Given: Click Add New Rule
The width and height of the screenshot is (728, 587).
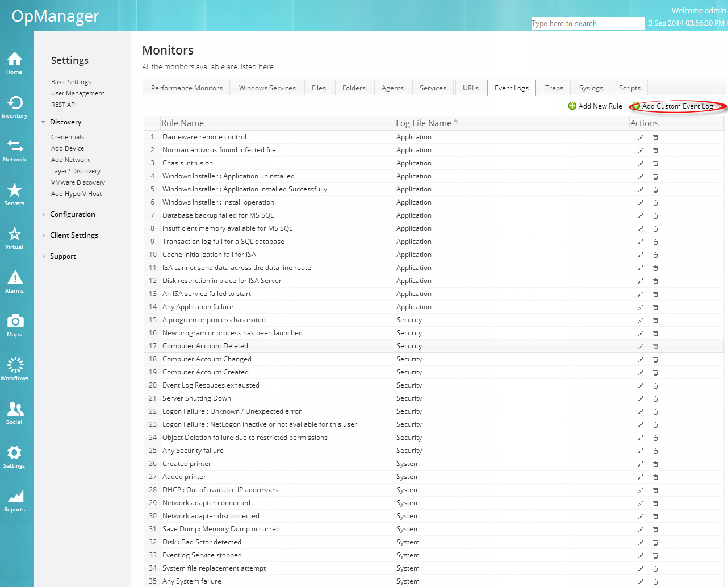Looking at the screenshot, I should [x=600, y=106].
